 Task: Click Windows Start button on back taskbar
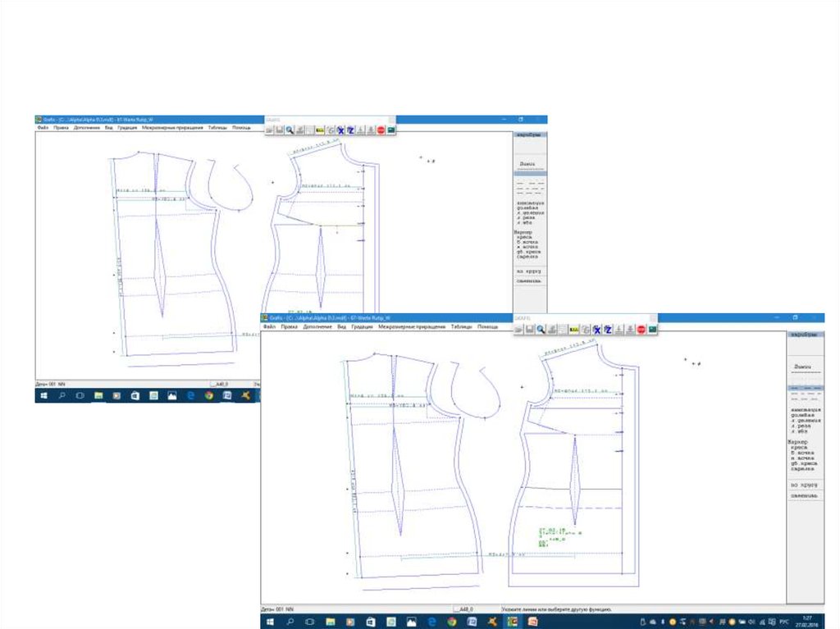(43, 395)
